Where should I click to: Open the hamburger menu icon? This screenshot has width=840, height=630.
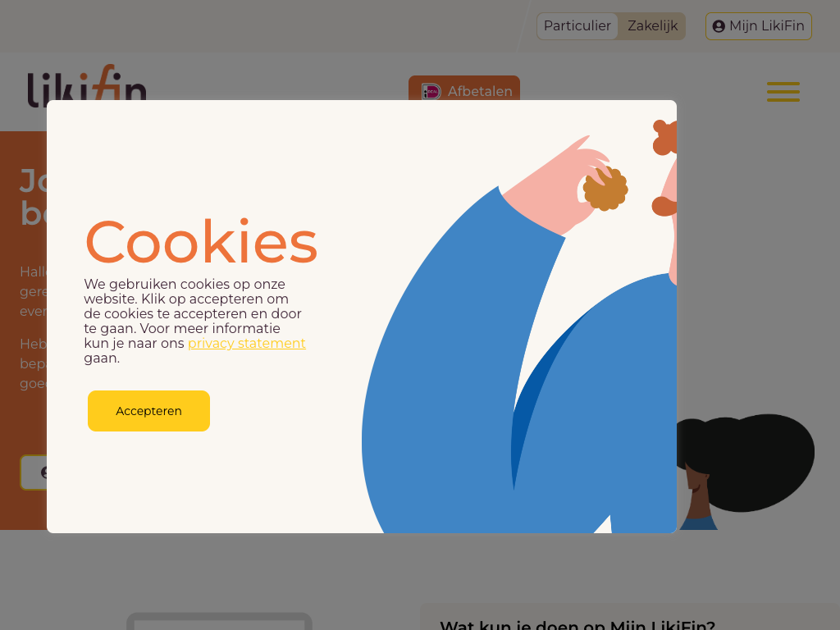click(783, 92)
